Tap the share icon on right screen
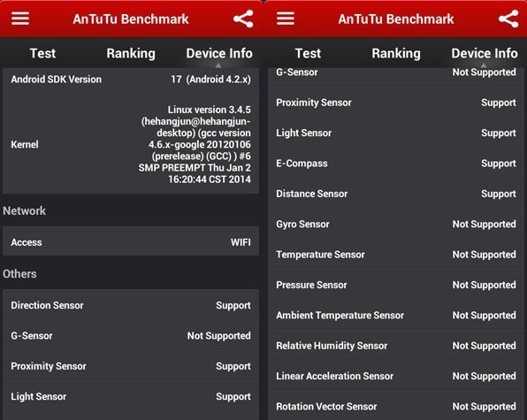 [x=508, y=19]
